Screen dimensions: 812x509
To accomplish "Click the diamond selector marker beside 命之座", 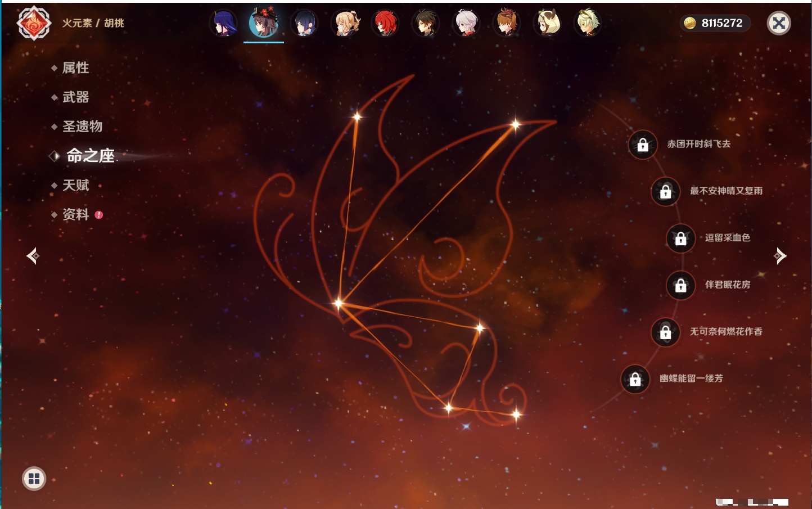I will pos(54,156).
